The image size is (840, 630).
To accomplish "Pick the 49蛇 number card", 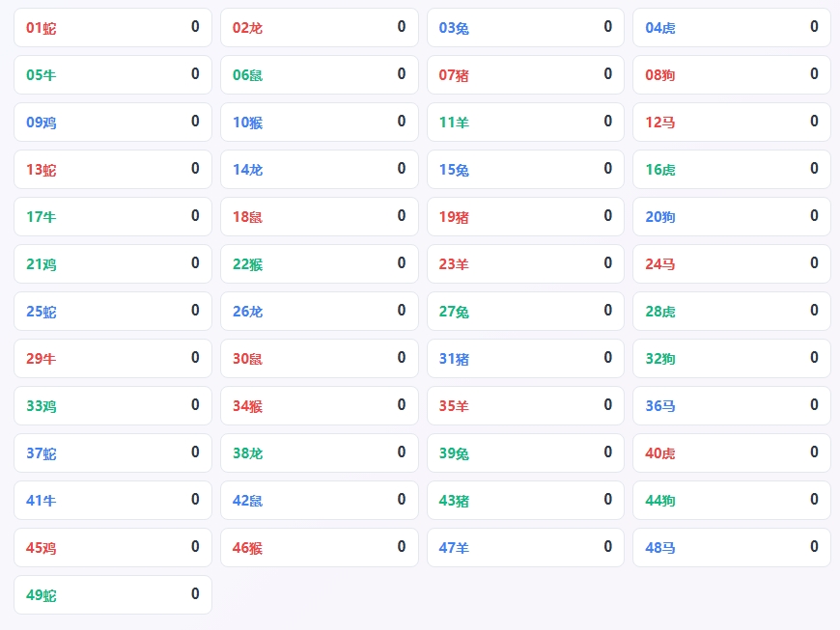I will (113, 594).
